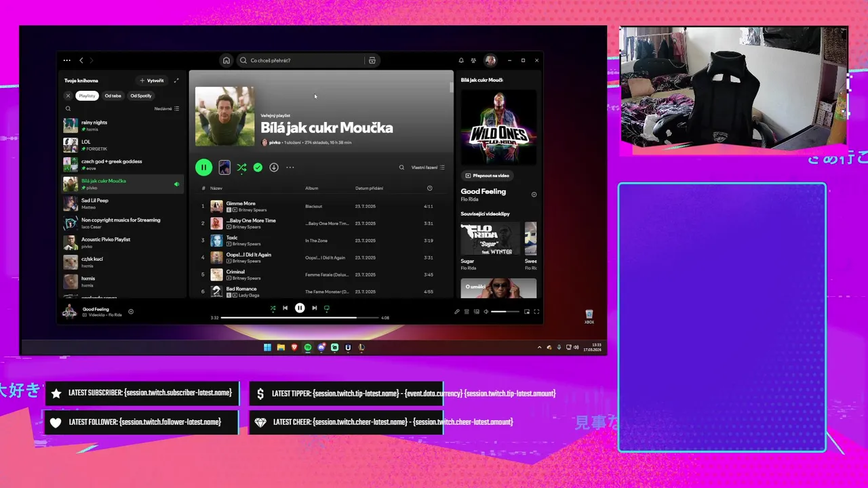
Task: Click the main playlist scrollbar
Action: 451,87
